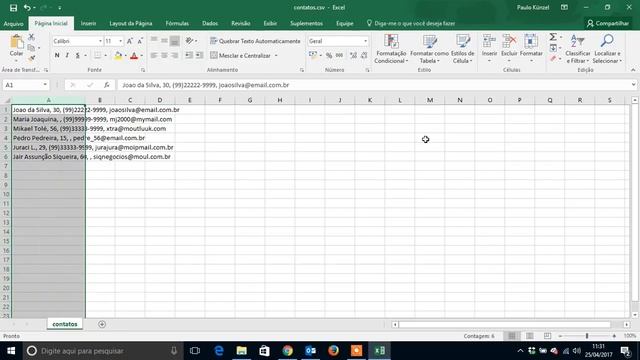Open the borders dropdown arrow
This screenshot has height=360, width=640.
pyautogui.click(x=106, y=56)
